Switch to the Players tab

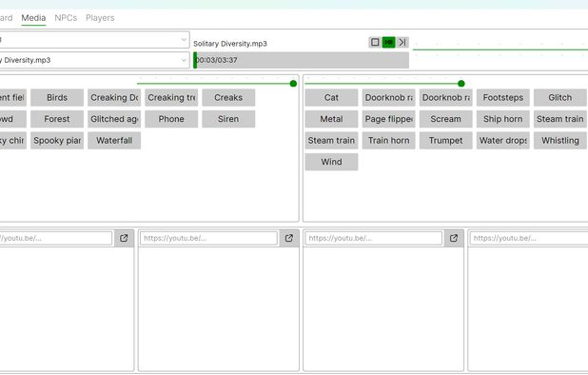pyautogui.click(x=100, y=18)
